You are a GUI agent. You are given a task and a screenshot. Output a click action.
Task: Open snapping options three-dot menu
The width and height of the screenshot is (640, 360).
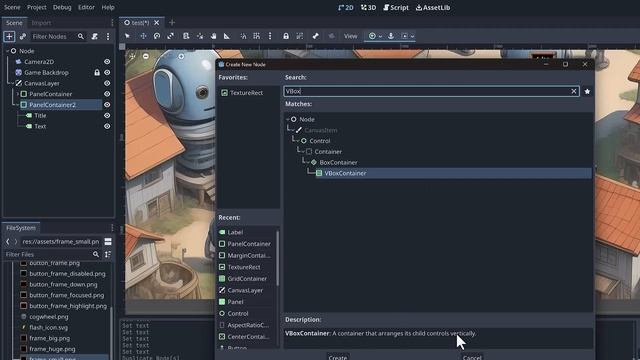270,36
